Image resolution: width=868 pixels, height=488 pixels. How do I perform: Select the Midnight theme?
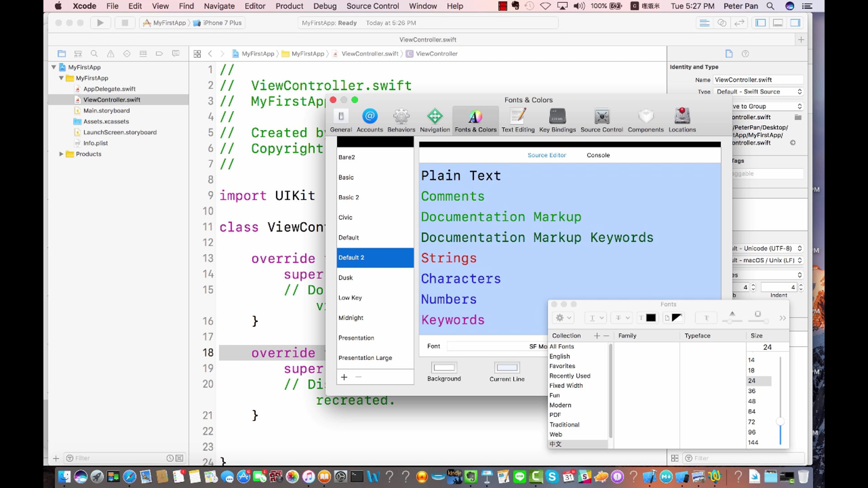[351, 318]
